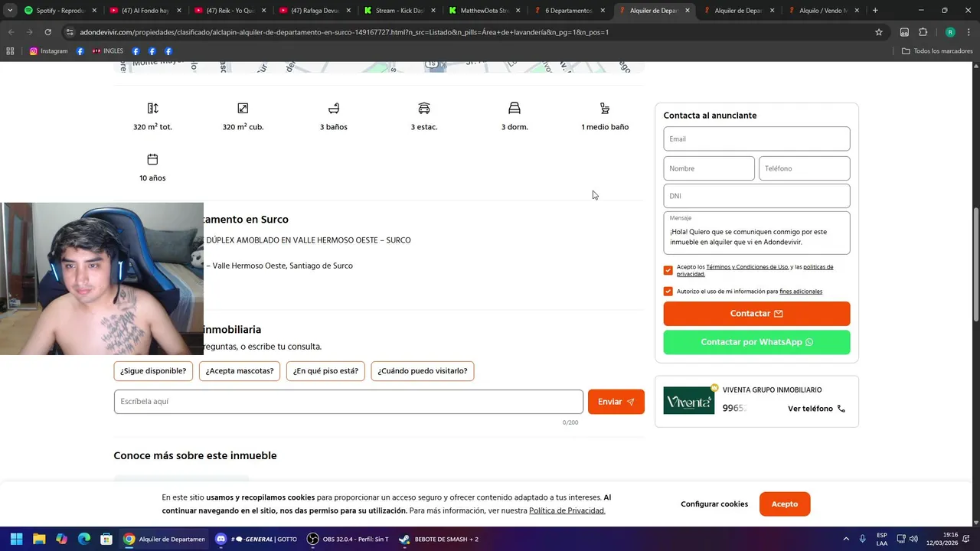
Task: Click the 3 estac. car icon
Action: coord(424,109)
